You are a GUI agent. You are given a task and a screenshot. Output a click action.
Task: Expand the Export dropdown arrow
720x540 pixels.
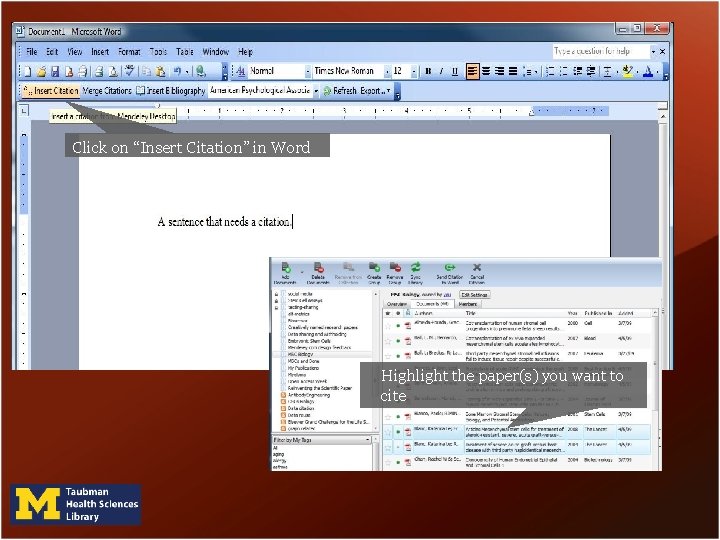tap(388, 91)
